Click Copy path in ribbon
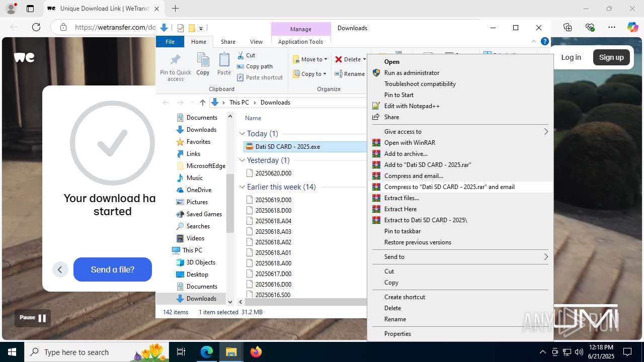644x362 pixels. tap(255, 66)
